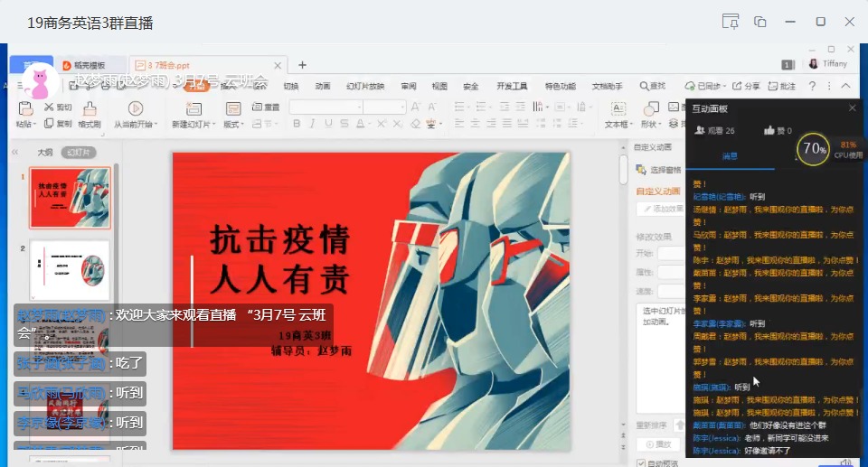868x467 pixels.
Task: Toggle the 自动预览 checkbox
Action: click(x=640, y=462)
